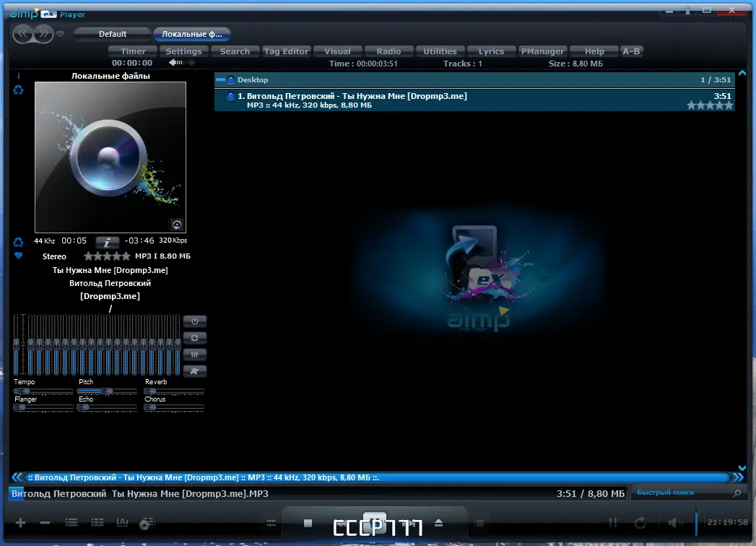756x546 pixels.
Task: Click the first equalizer preamp slider
Action: click(17, 344)
